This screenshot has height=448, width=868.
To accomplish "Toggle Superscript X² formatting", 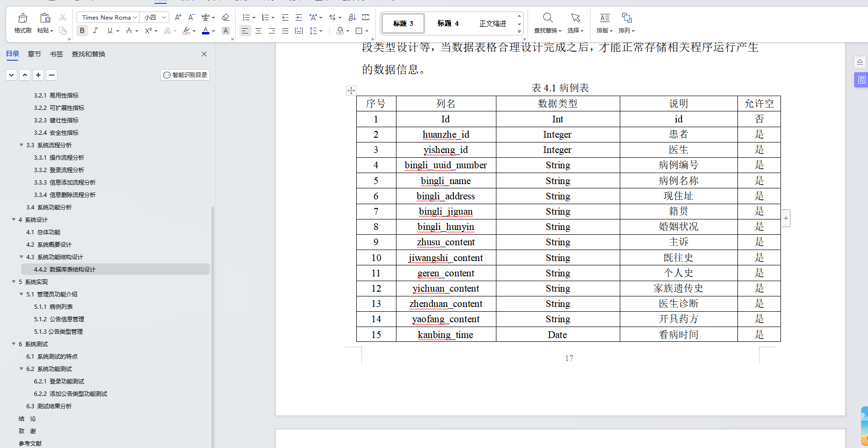I will pos(148,31).
